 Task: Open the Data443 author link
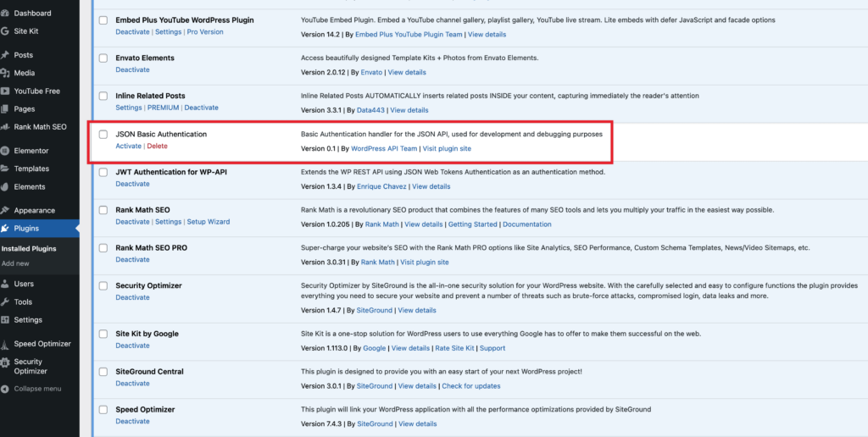pos(371,111)
